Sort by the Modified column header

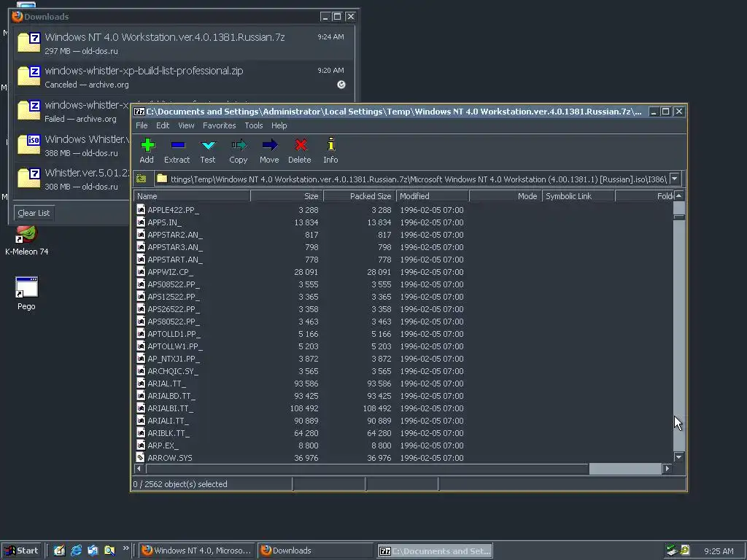click(433, 196)
